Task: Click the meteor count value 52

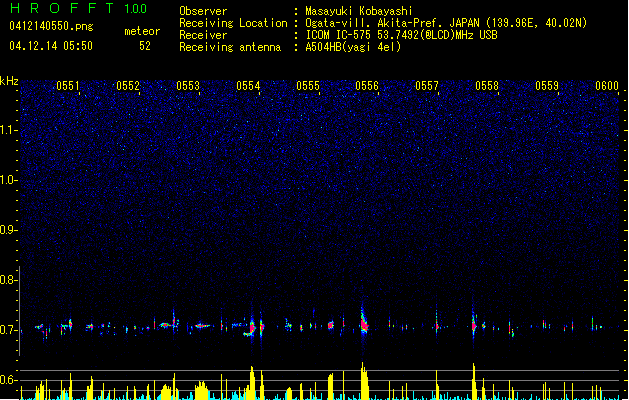Action: tap(145, 46)
